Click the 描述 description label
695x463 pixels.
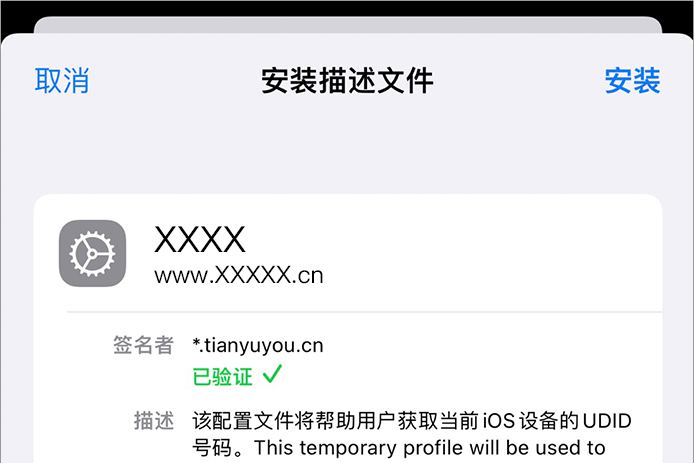tap(154, 420)
